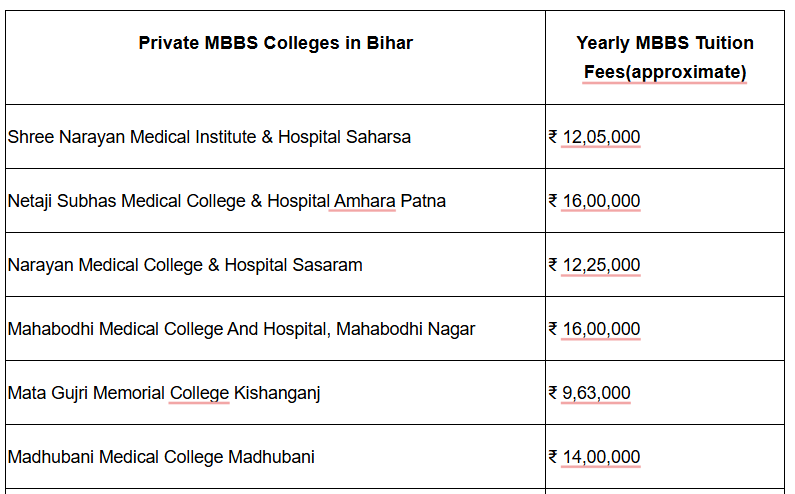Click the 'Private MBBS Colleges in Bihar' header

coord(275,43)
